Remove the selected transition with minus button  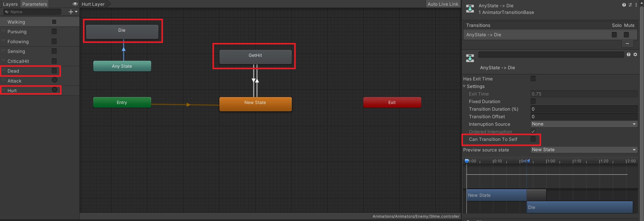(x=627, y=44)
